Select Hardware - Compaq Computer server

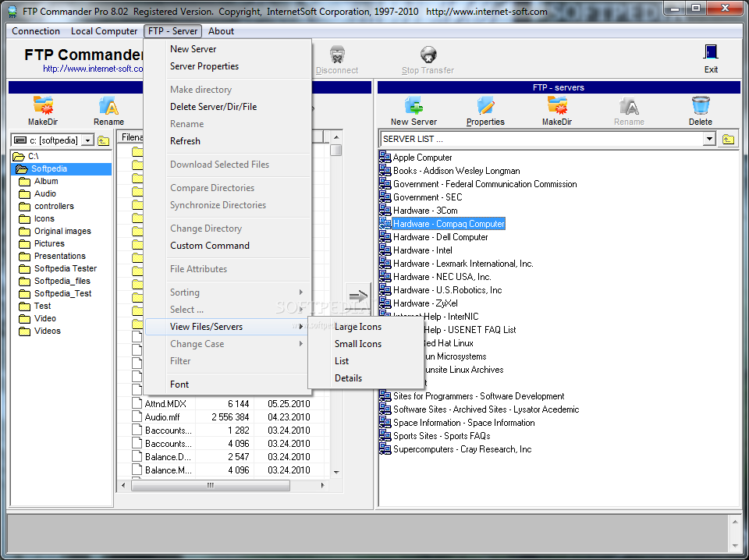point(449,223)
